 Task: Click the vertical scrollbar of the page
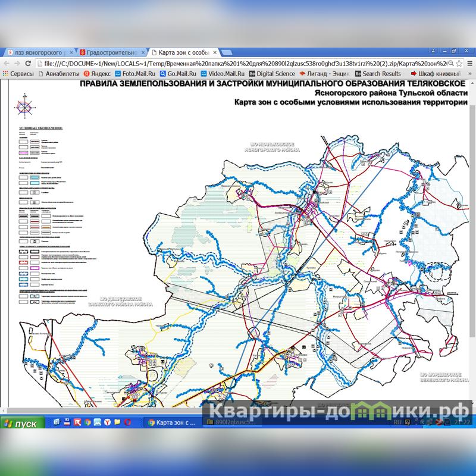(x=471, y=238)
